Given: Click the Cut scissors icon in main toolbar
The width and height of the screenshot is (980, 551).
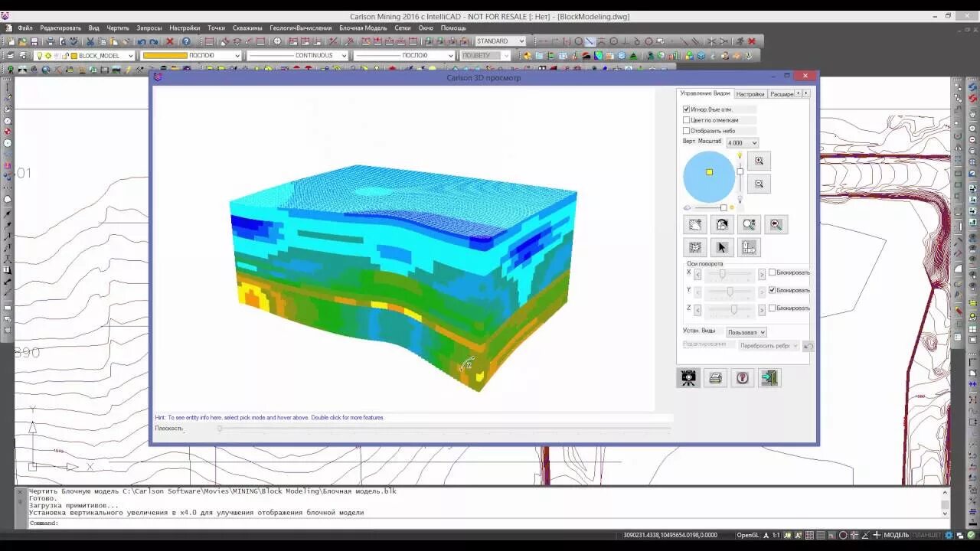Looking at the screenshot, I should tap(90, 41).
